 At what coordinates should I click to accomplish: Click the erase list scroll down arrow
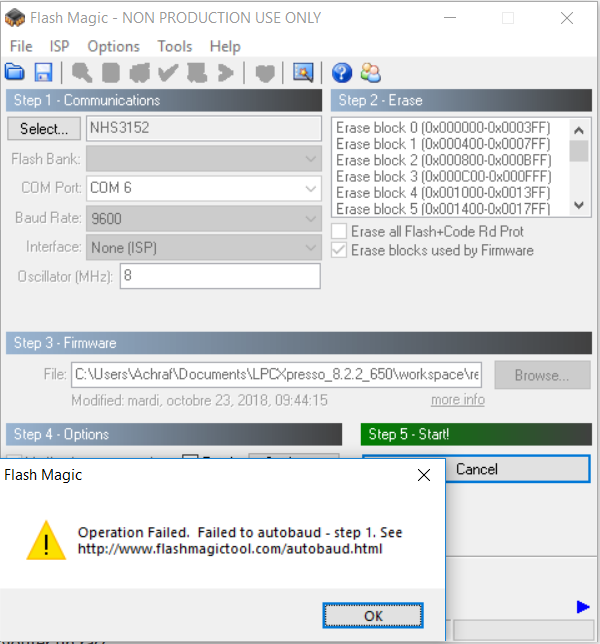(579, 205)
